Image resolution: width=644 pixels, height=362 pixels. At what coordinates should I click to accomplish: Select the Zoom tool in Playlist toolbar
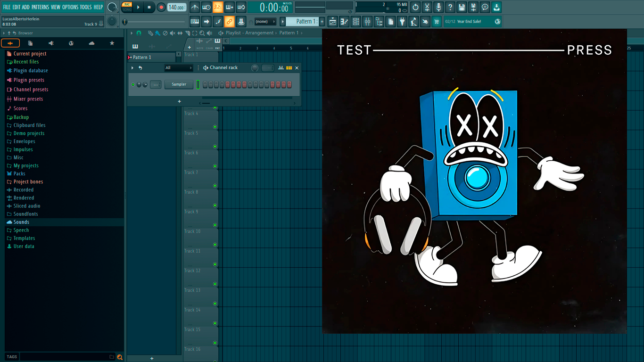(202, 33)
